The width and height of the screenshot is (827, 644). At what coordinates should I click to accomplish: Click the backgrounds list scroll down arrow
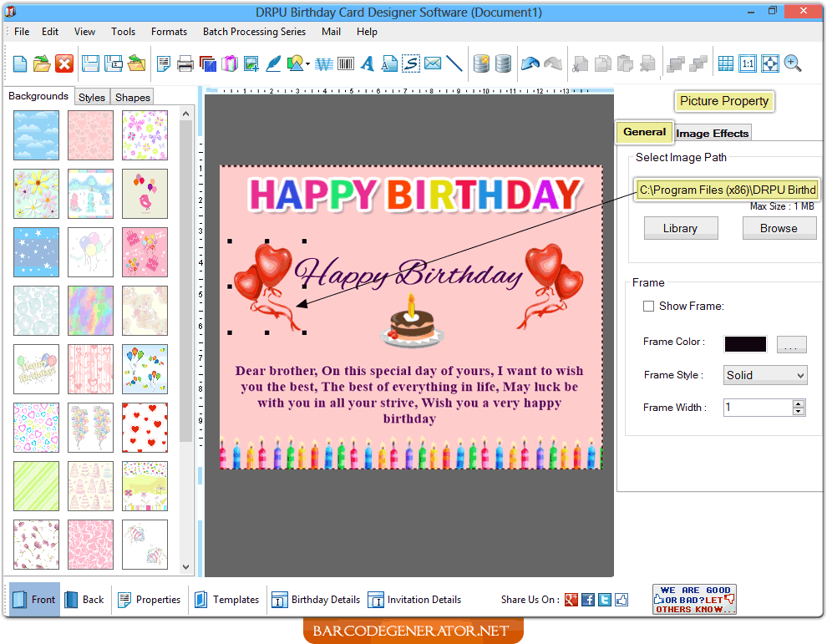(185, 567)
